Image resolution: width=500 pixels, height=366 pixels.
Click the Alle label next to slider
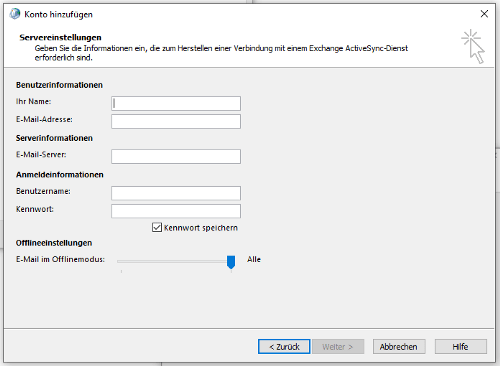[x=254, y=259]
